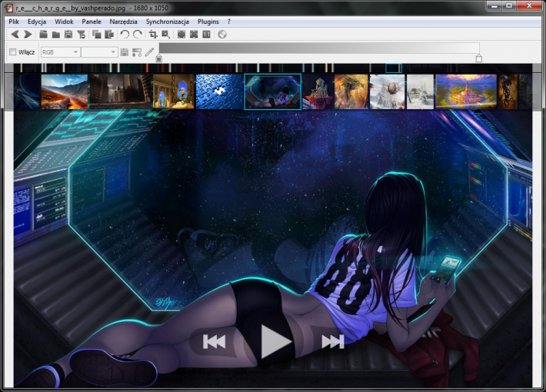Select the blue jigsaw puzzle thumbnail
The height and width of the screenshot is (392, 546).
point(219,91)
